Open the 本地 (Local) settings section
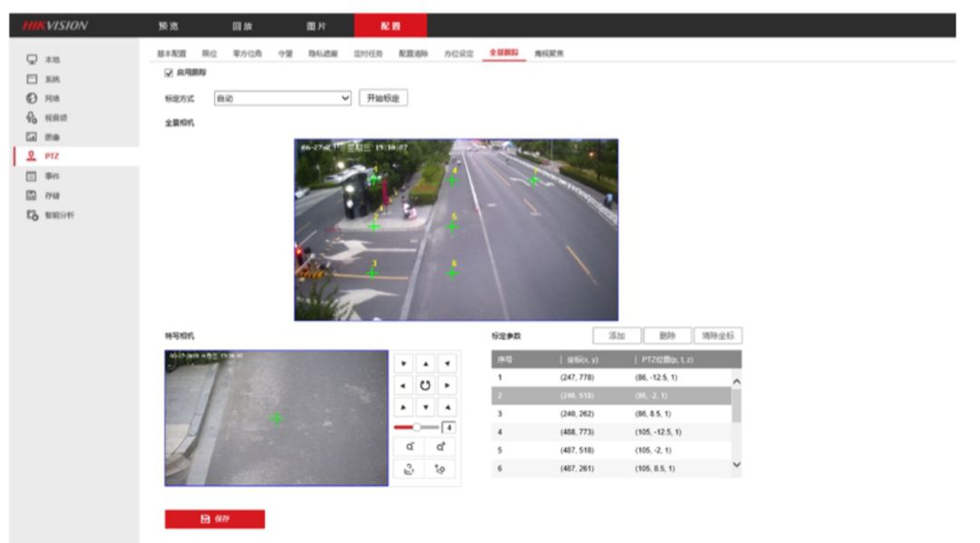 [x=51, y=59]
